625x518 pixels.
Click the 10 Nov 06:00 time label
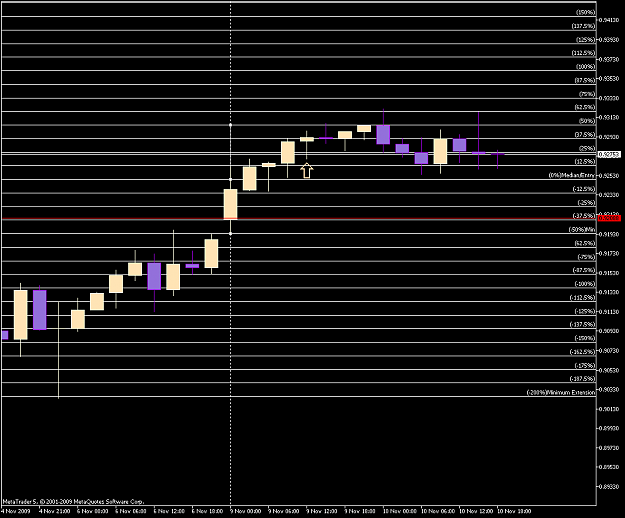click(x=438, y=511)
